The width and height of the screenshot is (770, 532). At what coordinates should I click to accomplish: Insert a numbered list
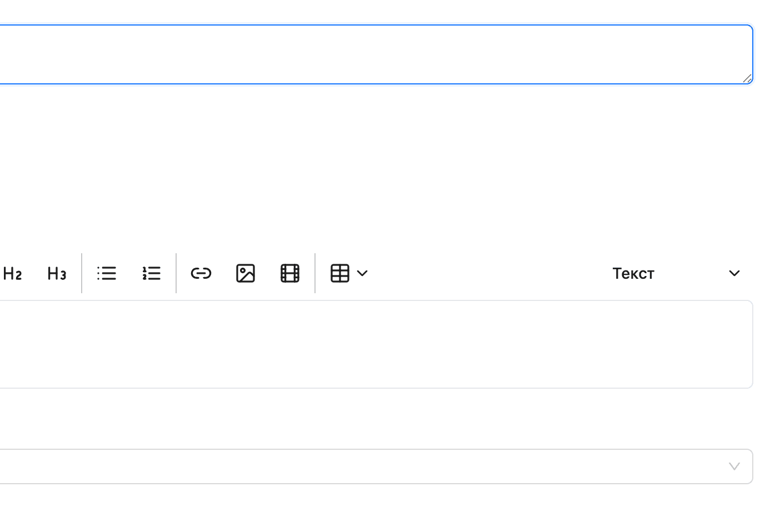coord(151,273)
